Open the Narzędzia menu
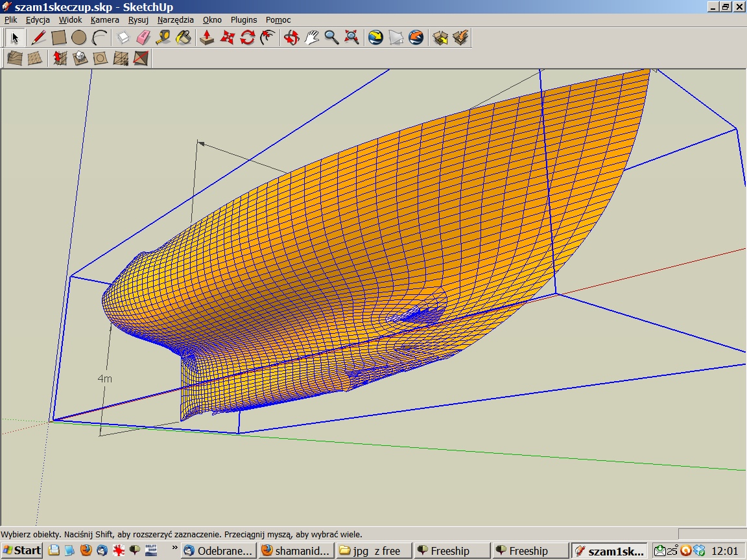 176,20
